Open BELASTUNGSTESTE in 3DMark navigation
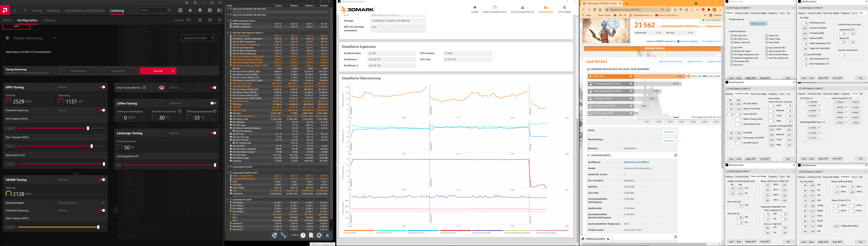 coord(523,9)
